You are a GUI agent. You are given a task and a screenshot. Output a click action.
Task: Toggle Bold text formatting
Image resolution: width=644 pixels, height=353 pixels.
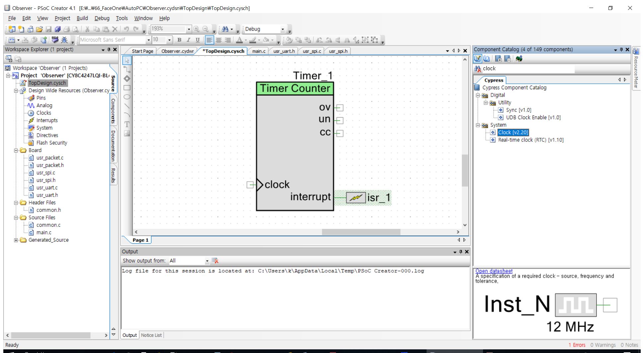(x=179, y=40)
